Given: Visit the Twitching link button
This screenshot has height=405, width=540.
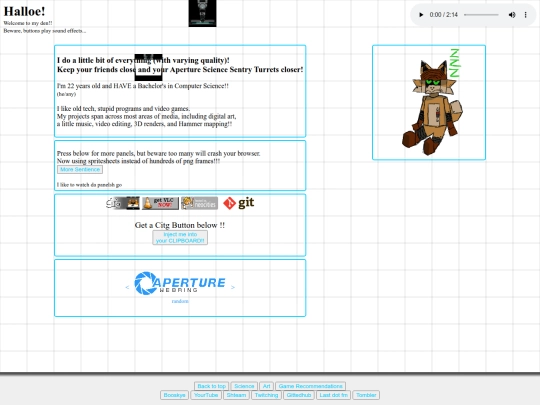Looking at the screenshot, I should [266, 395].
